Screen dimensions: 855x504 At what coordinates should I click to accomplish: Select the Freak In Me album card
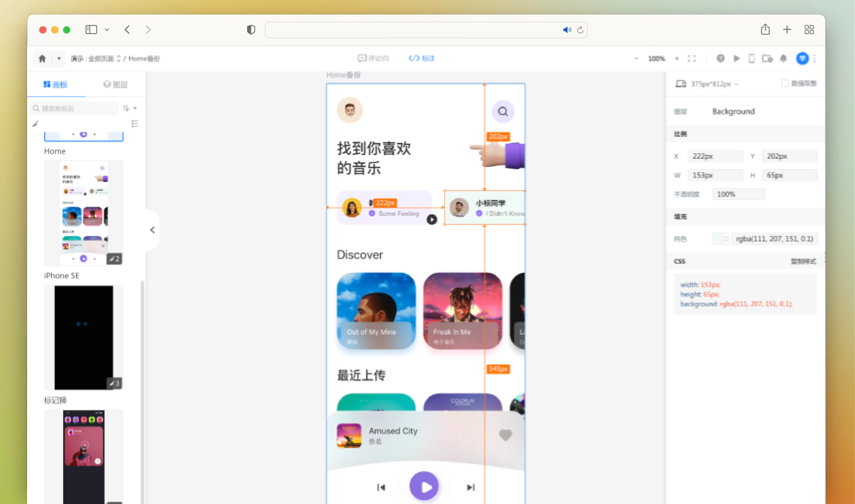coord(462,311)
